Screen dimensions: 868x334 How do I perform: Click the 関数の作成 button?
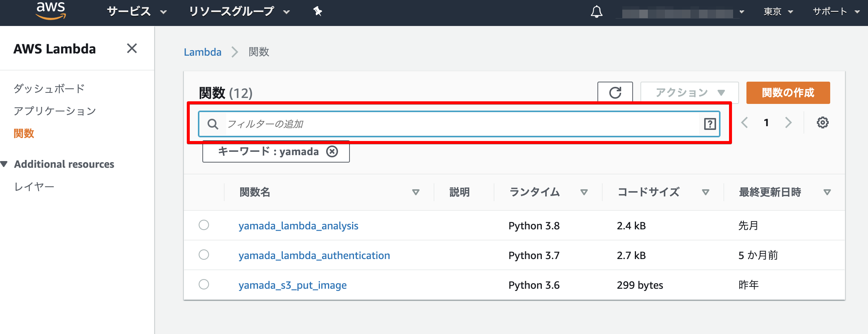788,92
